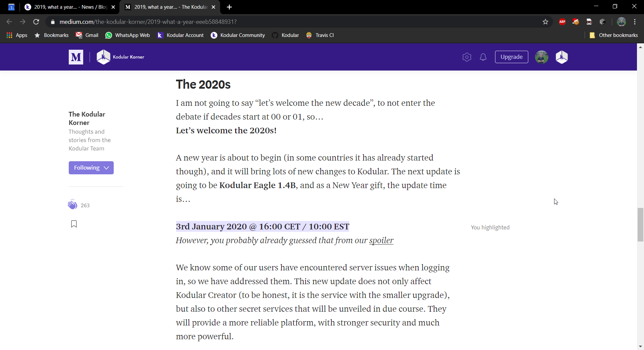This screenshot has width=644, height=350.
Task: Click the scrollbar down arrow
Action: click(x=640, y=346)
